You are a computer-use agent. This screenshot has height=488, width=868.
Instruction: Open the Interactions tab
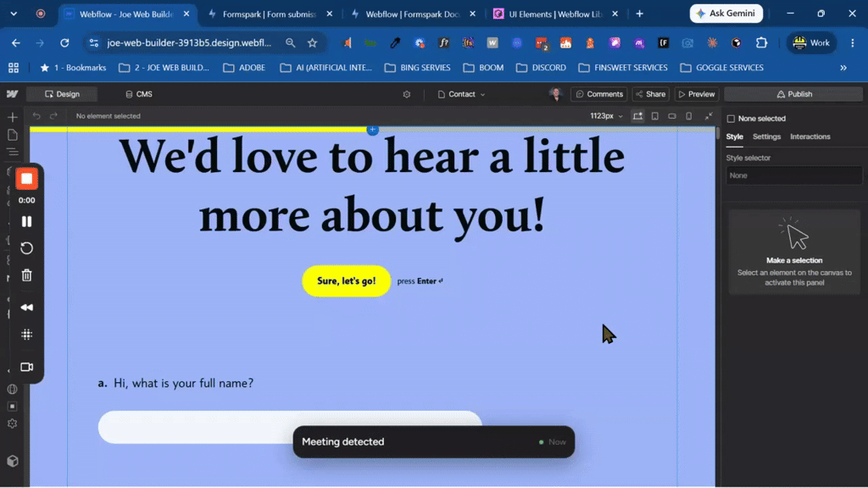810,136
